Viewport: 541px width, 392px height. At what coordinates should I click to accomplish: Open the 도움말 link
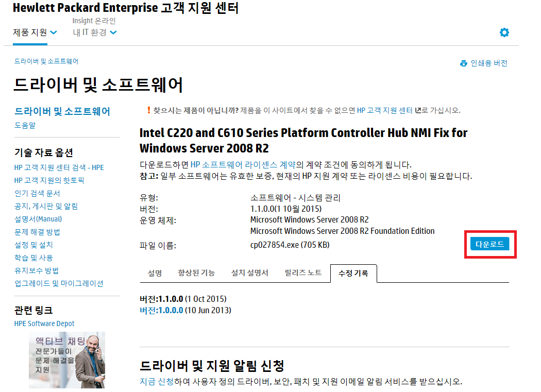click(x=25, y=125)
